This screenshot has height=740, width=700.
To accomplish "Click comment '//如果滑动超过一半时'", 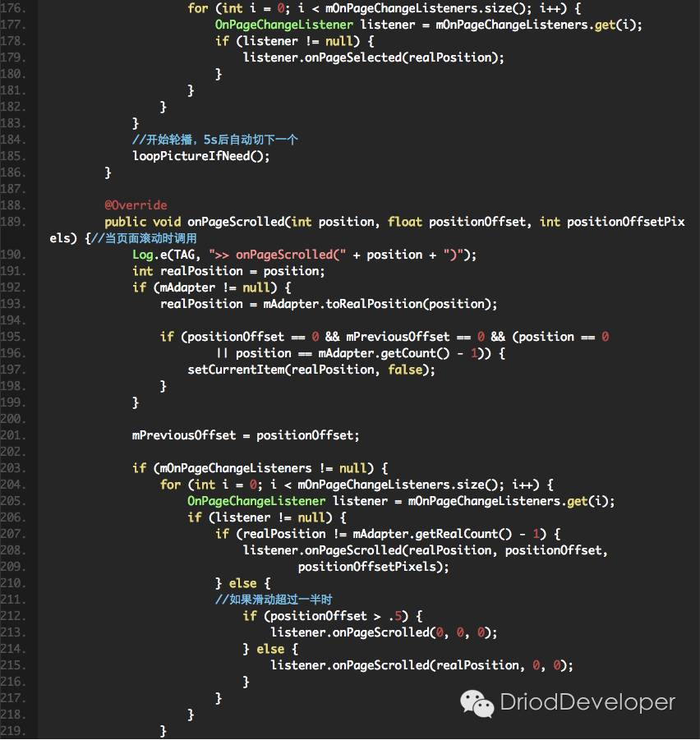I will click(x=274, y=600).
